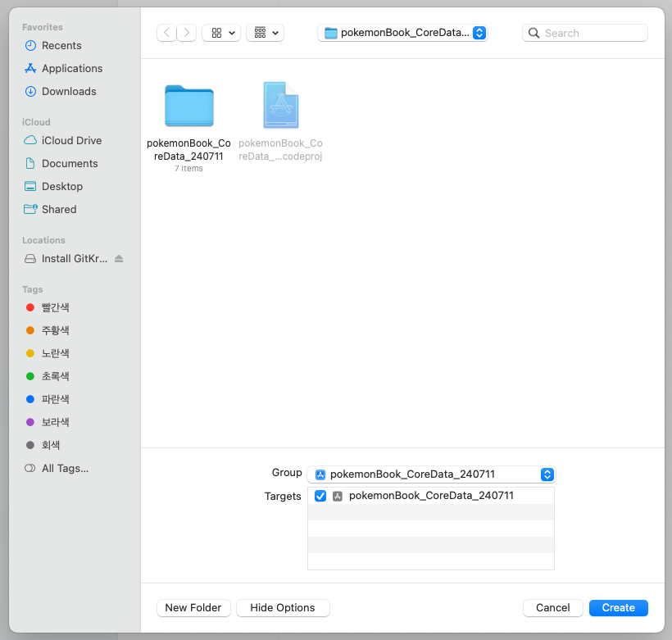The height and width of the screenshot is (640, 672).
Task: Select the green 초록색 tag
Action: [48, 376]
